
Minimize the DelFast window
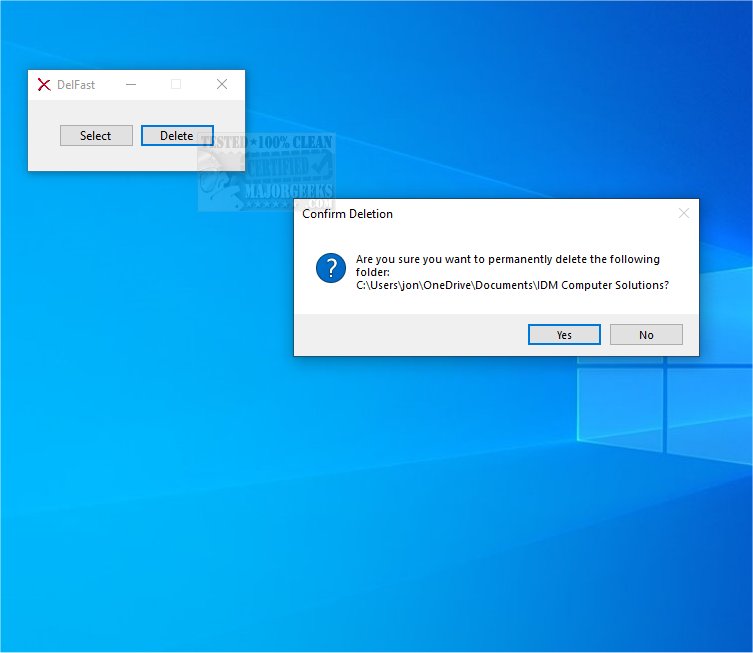[x=131, y=85]
